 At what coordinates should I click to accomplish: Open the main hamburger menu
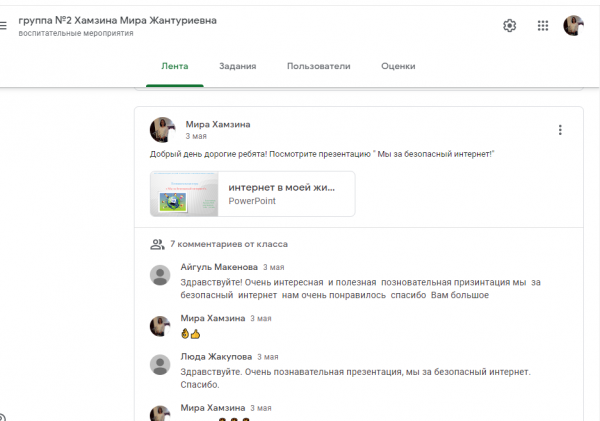[x=4, y=27]
